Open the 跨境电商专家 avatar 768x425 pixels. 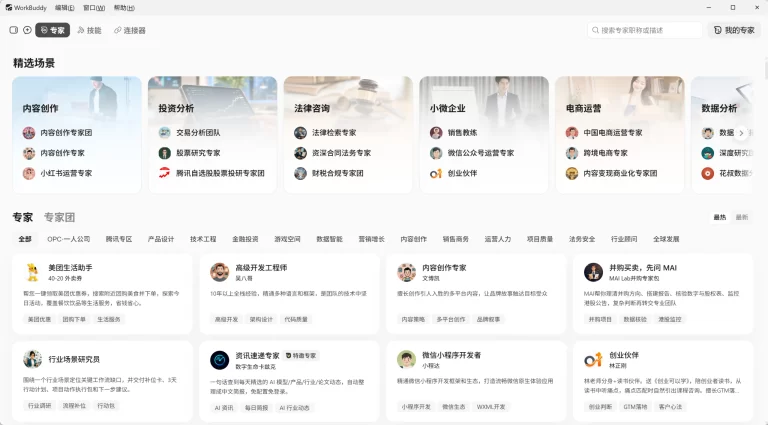[572, 153]
